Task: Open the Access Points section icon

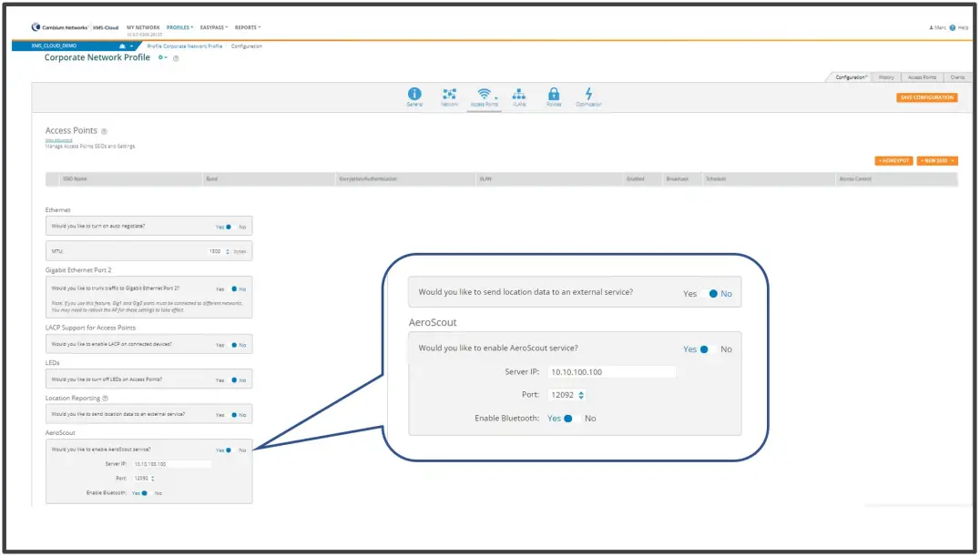Action: 485,93
